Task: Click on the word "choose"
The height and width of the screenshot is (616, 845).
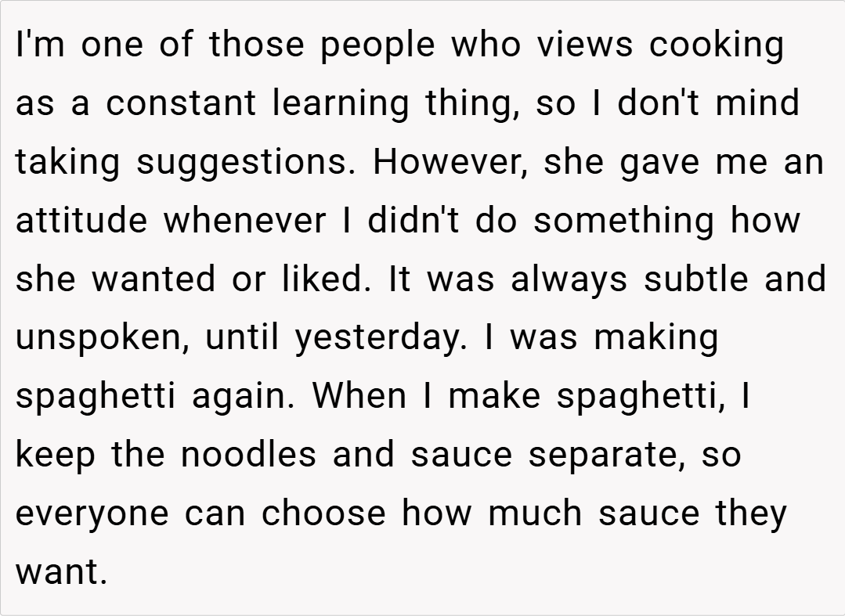Action: click(x=323, y=513)
